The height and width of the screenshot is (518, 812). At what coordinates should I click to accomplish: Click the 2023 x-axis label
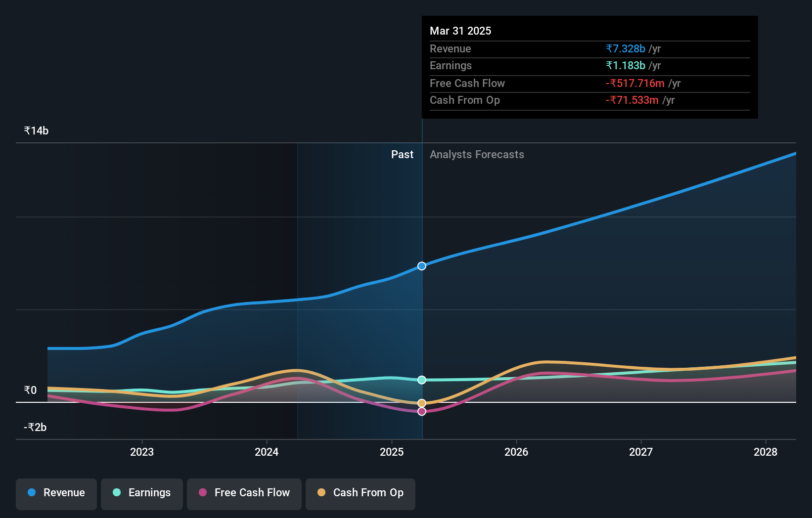point(142,452)
